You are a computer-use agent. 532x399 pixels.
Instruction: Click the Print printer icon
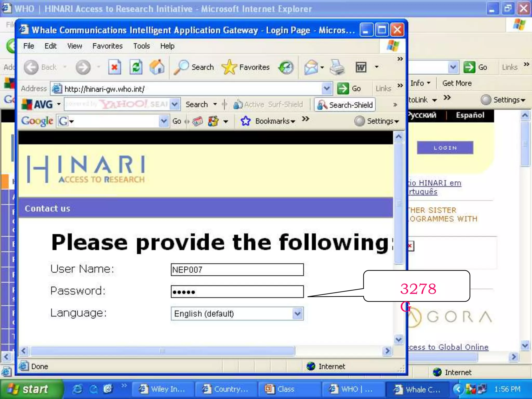point(337,67)
